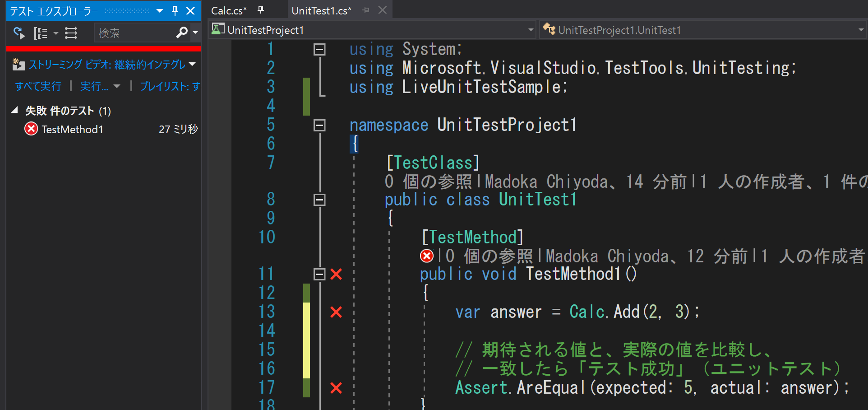Click 'using LiveUnitTestSample;' on line 3
Image resolution: width=868 pixels, height=410 pixels.
pos(459,87)
